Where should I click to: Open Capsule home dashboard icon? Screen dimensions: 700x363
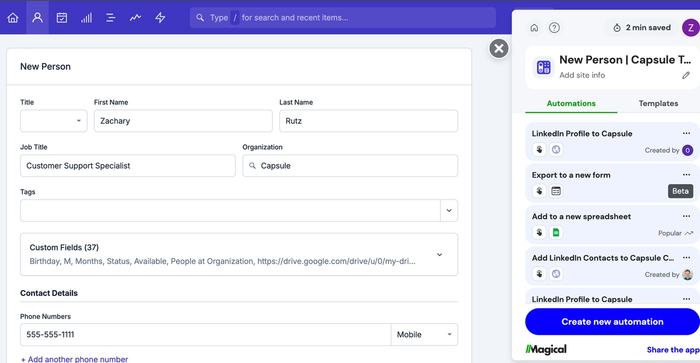13,18
